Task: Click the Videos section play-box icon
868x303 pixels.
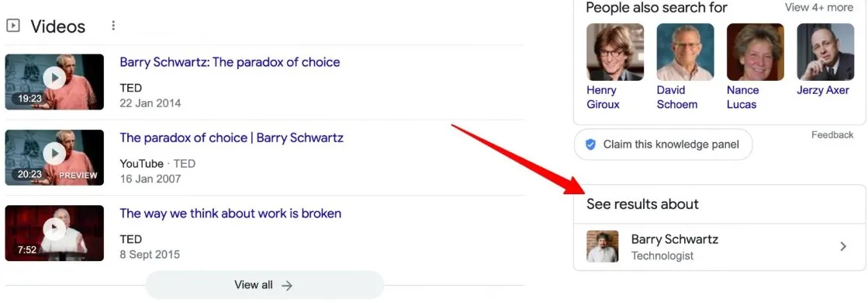Action: coord(13,26)
